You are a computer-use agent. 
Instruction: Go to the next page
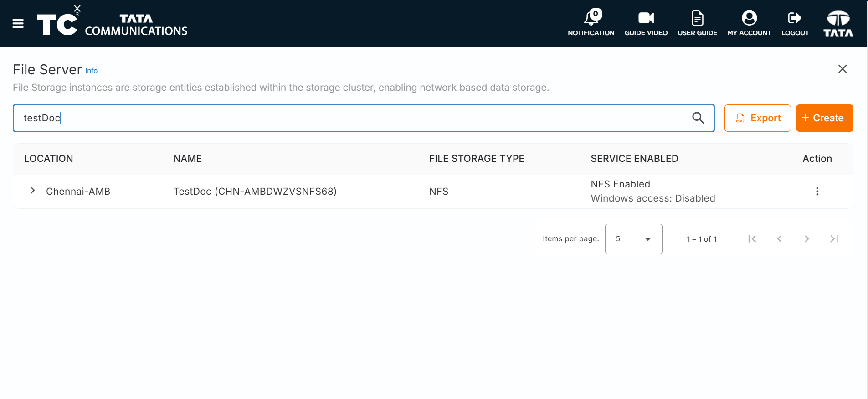(x=807, y=239)
